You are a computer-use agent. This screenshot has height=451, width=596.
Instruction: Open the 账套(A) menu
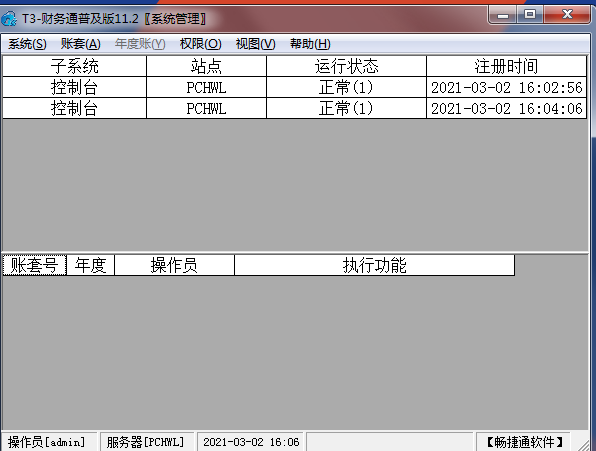tap(81, 44)
